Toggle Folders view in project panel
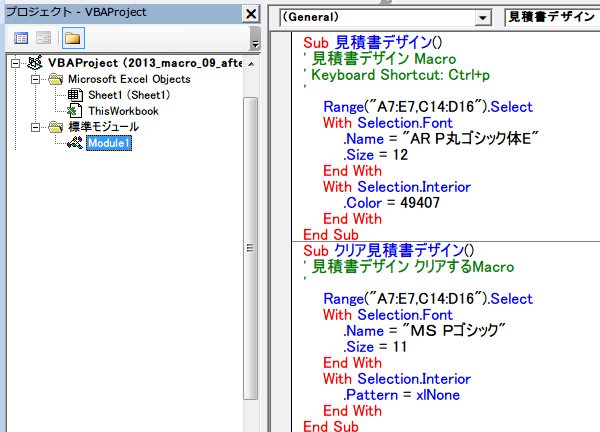The image size is (600, 432). coord(72,38)
